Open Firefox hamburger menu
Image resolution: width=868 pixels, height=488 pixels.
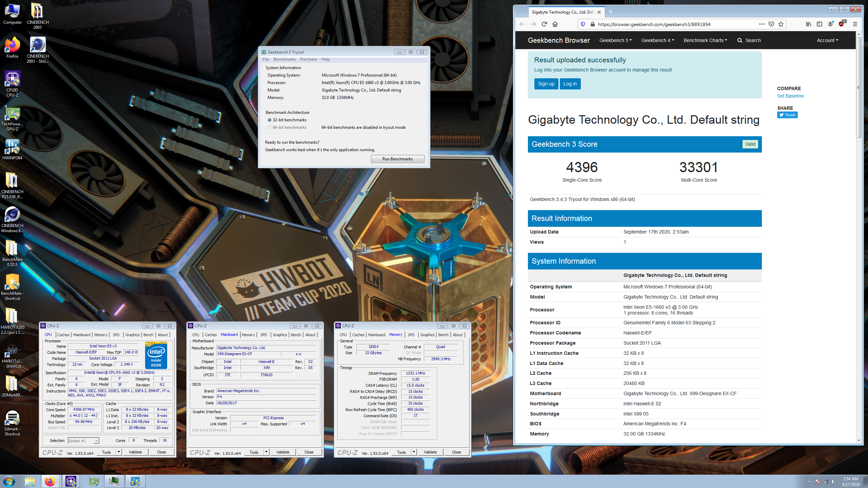(x=855, y=24)
